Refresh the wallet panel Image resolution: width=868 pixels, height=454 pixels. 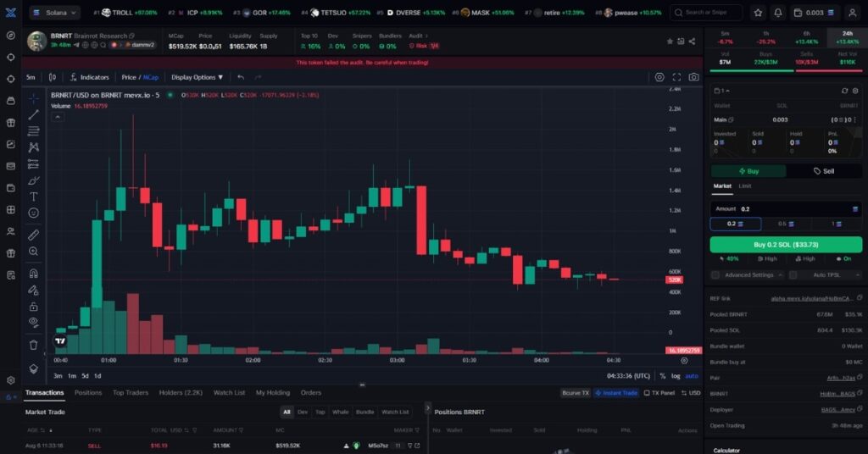tap(844, 91)
